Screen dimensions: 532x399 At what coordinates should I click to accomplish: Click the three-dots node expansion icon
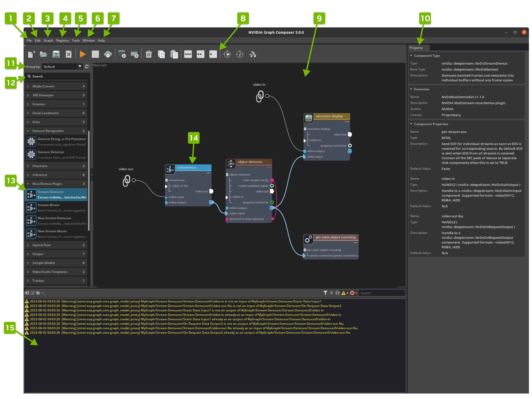(x=188, y=54)
